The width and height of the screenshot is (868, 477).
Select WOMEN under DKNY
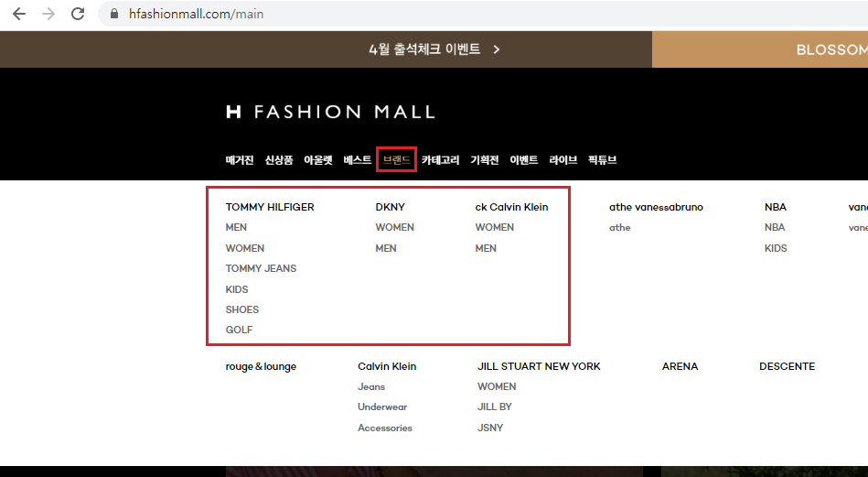[395, 228]
